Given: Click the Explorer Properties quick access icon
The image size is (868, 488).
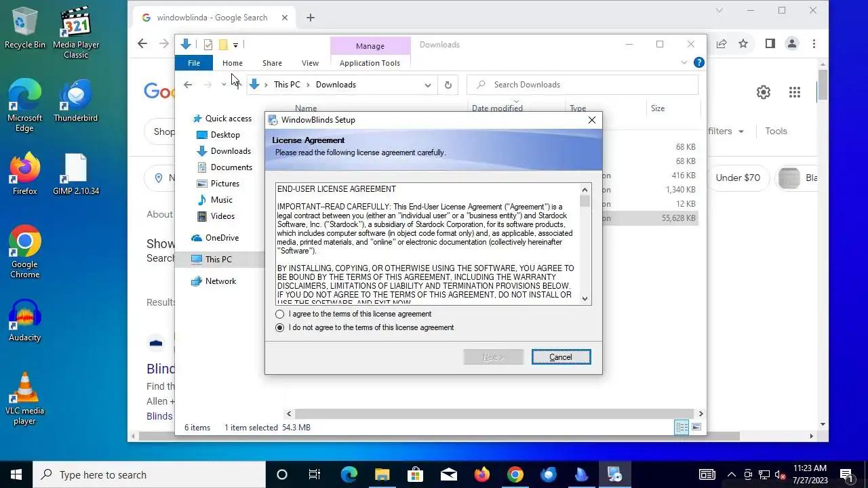Looking at the screenshot, I should (x=208, y=45).
